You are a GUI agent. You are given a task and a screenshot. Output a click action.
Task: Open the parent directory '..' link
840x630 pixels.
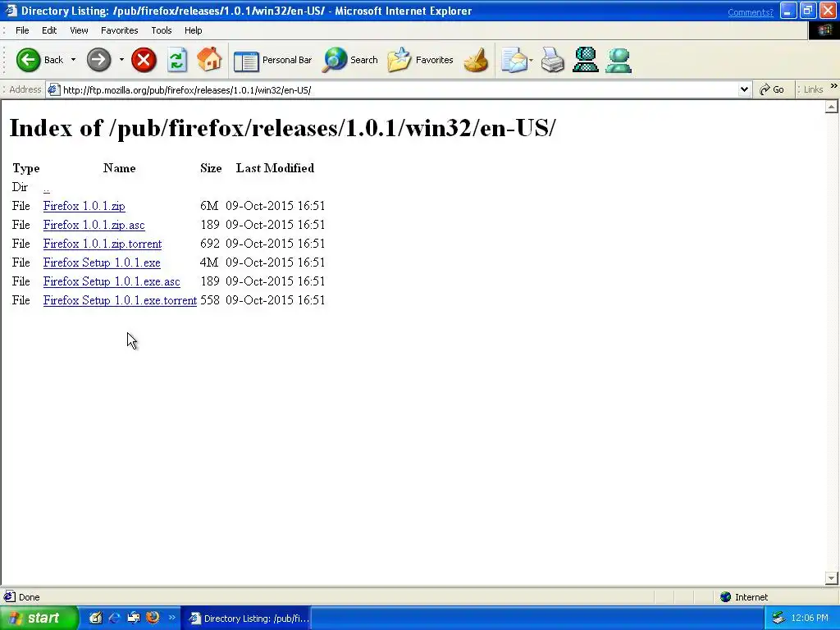[47, 188]
